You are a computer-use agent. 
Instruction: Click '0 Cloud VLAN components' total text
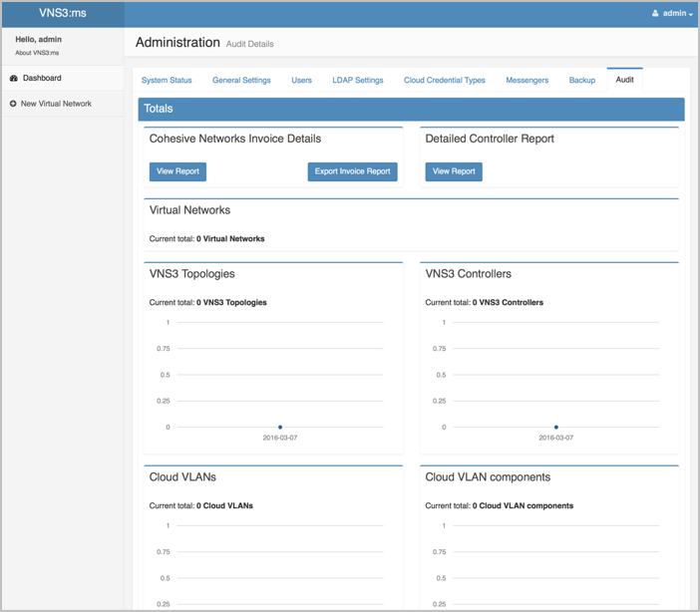coord(523,505)
